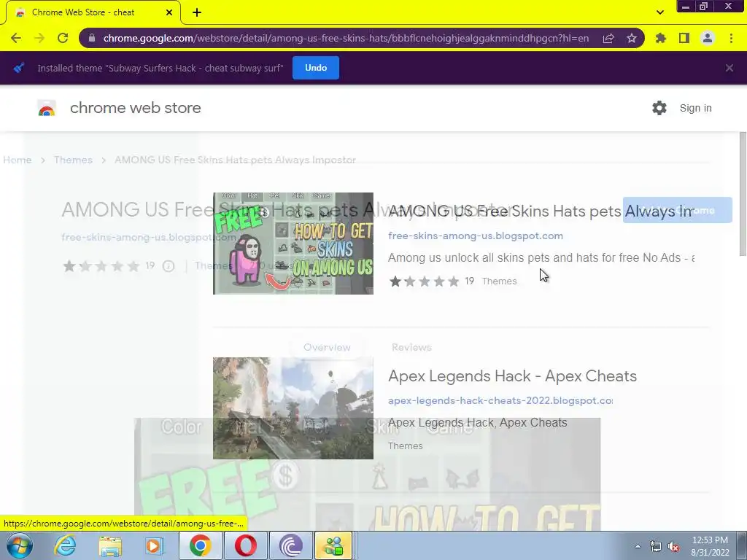Click the faded rating info icon

169,266
